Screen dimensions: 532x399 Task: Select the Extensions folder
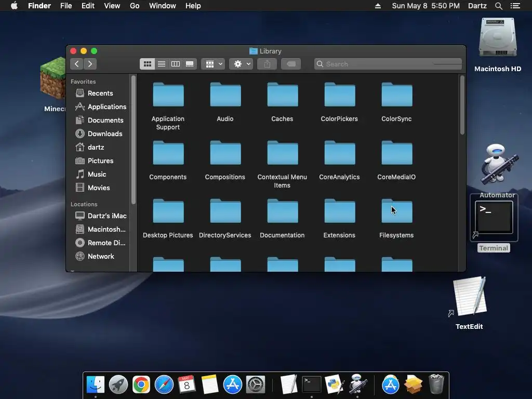coord(340,211)
